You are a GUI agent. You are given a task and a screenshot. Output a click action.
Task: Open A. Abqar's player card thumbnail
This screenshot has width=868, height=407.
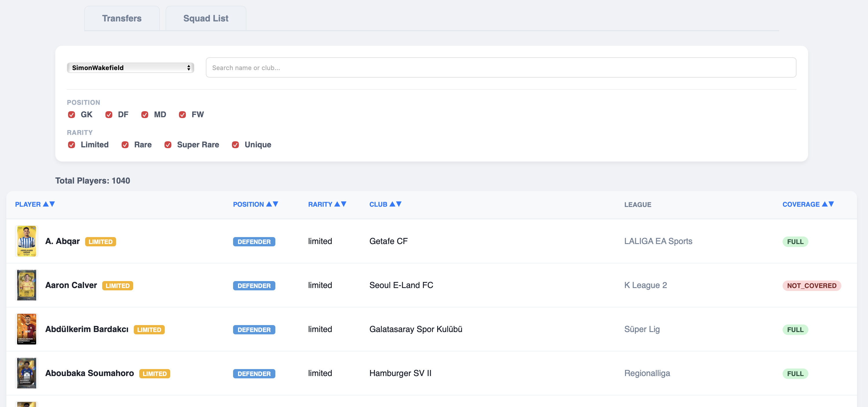point(27,241)
